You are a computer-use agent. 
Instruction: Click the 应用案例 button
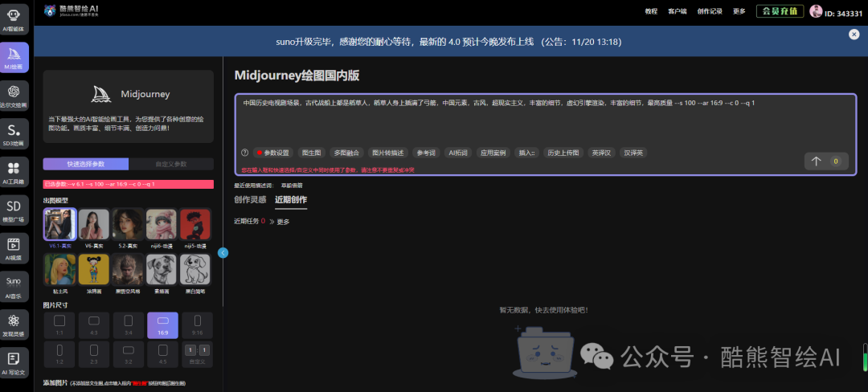coord(493,153)
